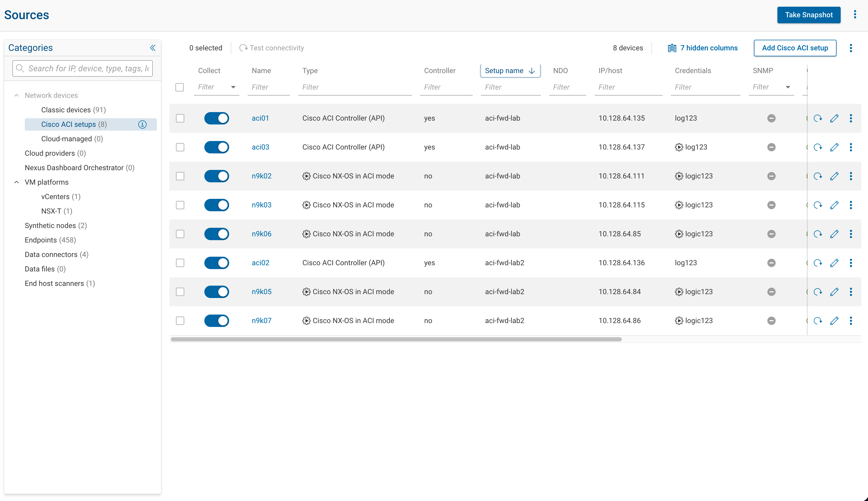
Task: Edit pencil icon for n9k07 row
Action: [834, 321]
